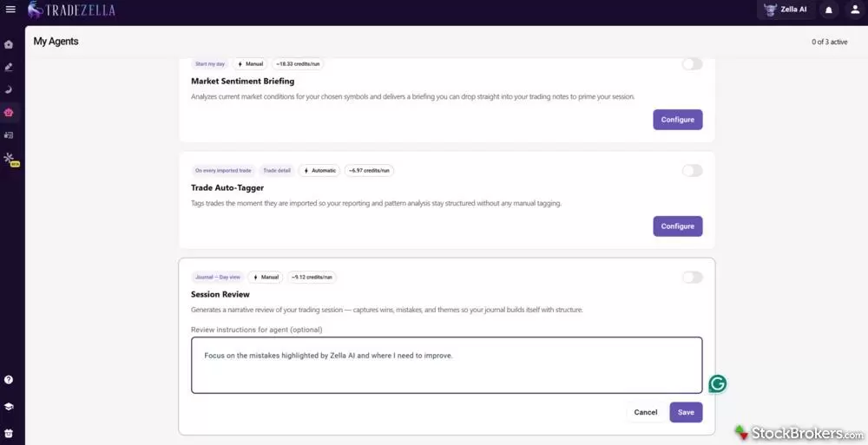Screen dimensions: 868x445
Task: Click the Automatic tag on Trade Auto-Tagger
Action: click(319, 171)
